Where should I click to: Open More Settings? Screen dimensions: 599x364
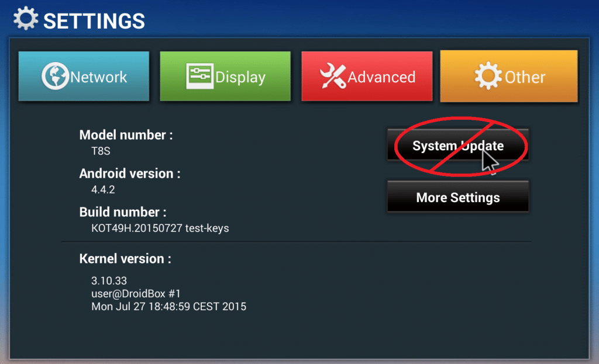click(x=458, y=197)
